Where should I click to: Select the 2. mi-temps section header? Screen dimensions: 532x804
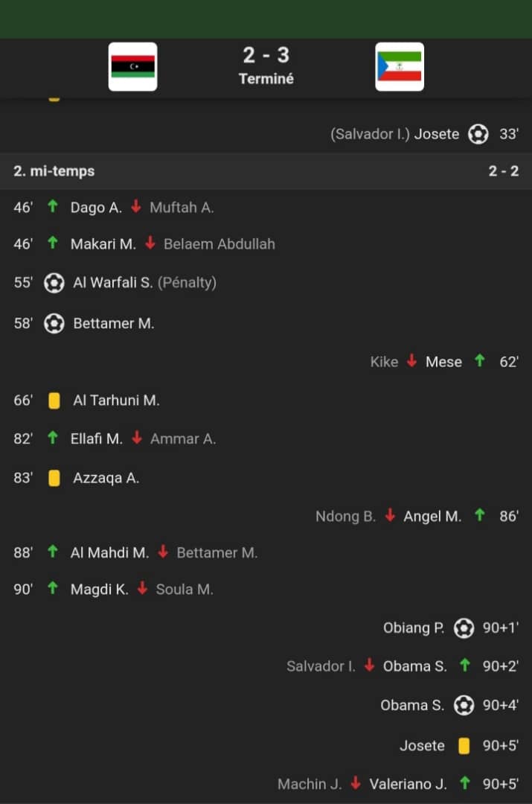[266, 170]
